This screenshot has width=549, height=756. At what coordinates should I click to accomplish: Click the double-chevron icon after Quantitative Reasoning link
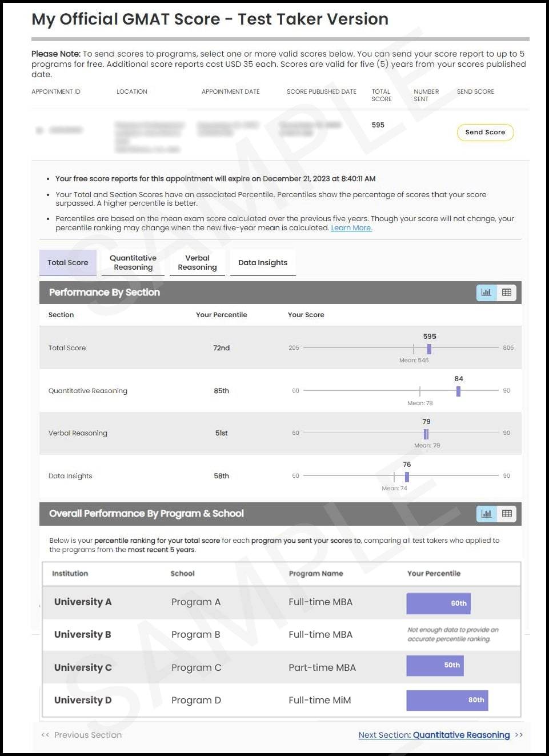pyautogui.click(x=518, y=735)
